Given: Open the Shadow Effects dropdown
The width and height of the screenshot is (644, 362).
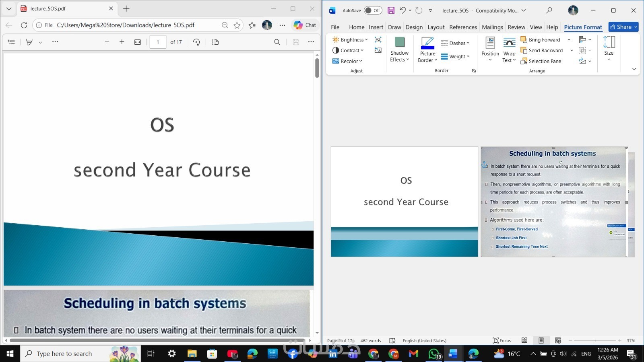Looking at the screenshot, I should coord(399,49).
